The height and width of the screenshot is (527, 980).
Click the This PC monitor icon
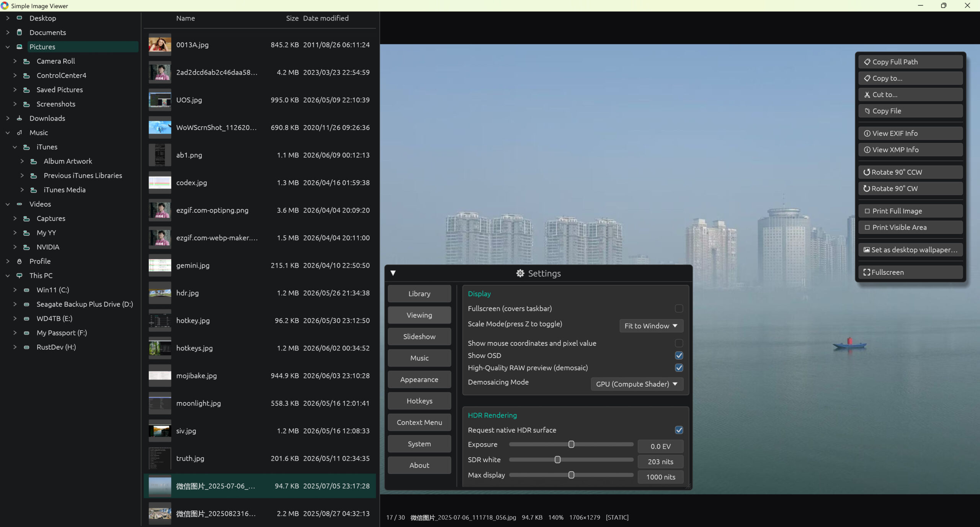point(20,275)
